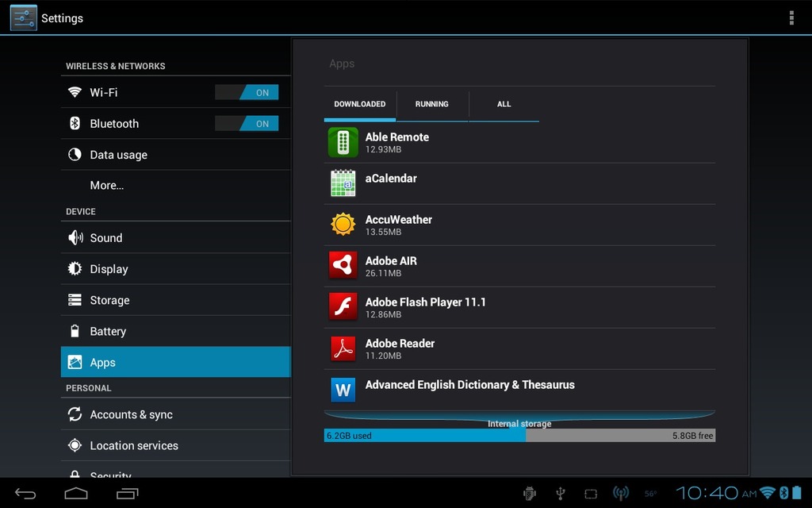Tap the Battery icon in sidebar

tap(75, 331)
